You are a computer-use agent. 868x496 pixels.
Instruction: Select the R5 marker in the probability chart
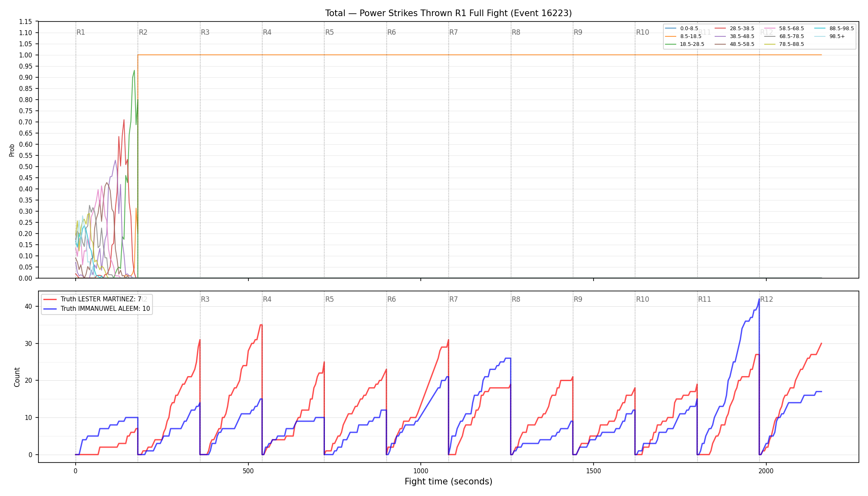pyautogui.click(x=329, y=32)
